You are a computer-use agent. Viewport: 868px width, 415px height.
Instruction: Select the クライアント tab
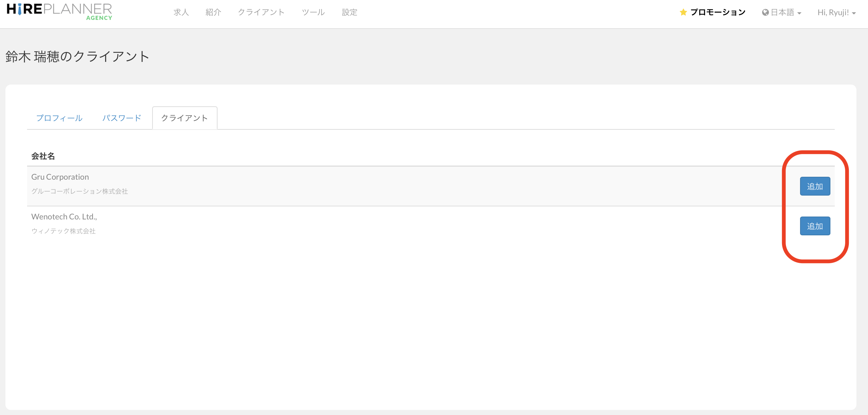tap(184, 117)
